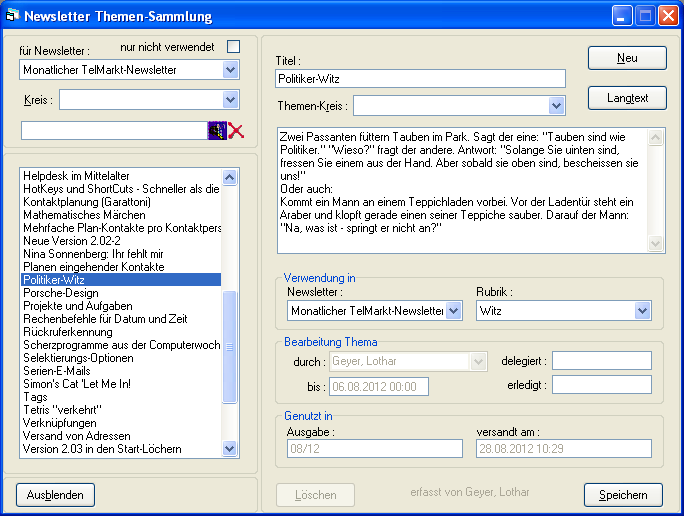Click the Speichern button

point(623,494)
